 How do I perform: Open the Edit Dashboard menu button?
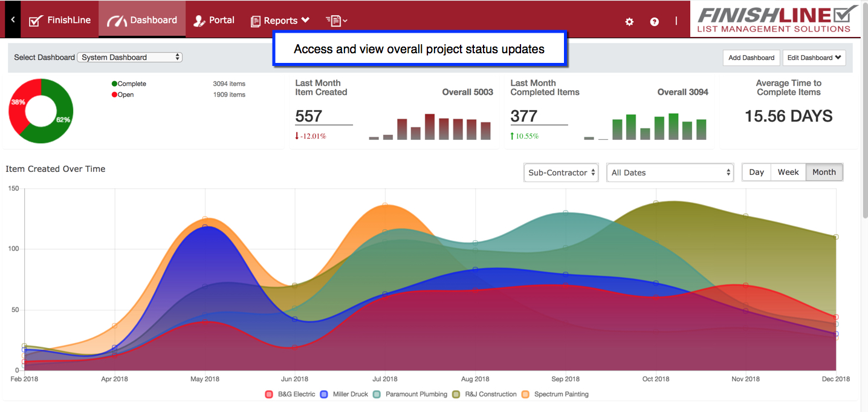point(814,57)
